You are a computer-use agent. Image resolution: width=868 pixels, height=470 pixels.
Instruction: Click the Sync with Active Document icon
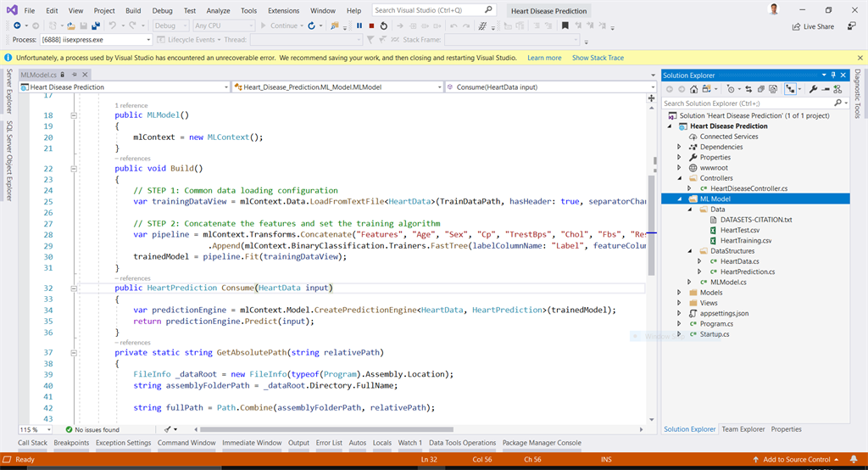pos(748,89)
